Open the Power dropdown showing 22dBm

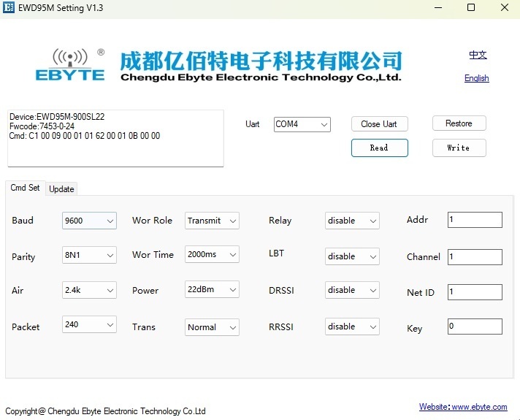[x=212, y=289]
